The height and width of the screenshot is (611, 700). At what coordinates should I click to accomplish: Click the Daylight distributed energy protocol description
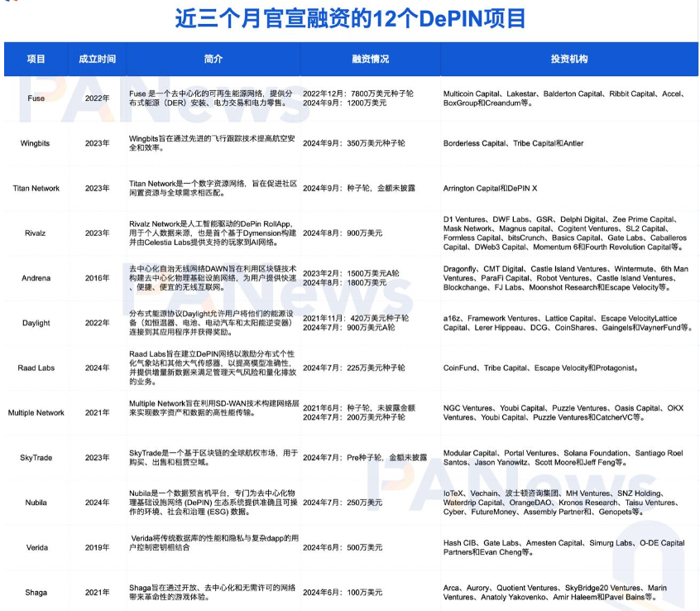[212, 323]
